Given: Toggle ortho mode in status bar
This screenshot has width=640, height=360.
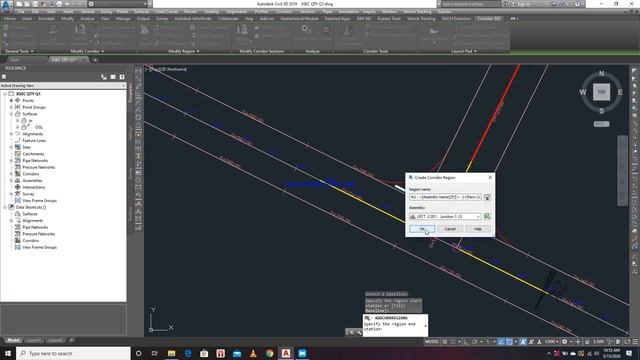Looking at the screenshot, I should click(x=466, y=342).
